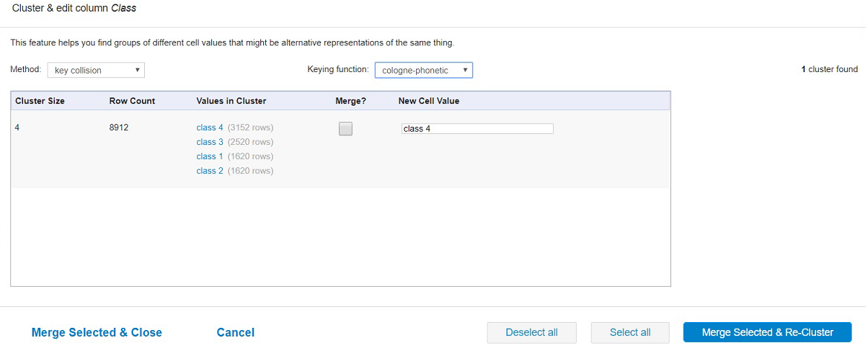This screenshot has height=348, width=868.
Task: Tick the Merge? checkbox for the cluster
Action: [x=345, y=129]
